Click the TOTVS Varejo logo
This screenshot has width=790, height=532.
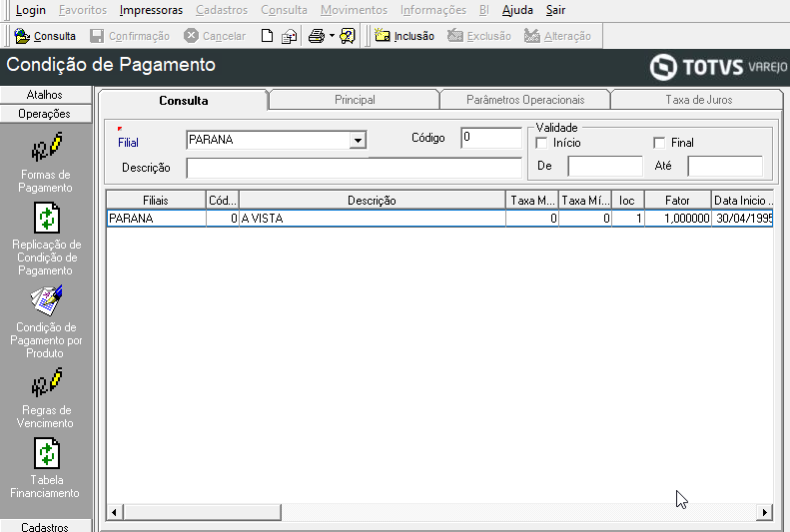tap(718, 67)
